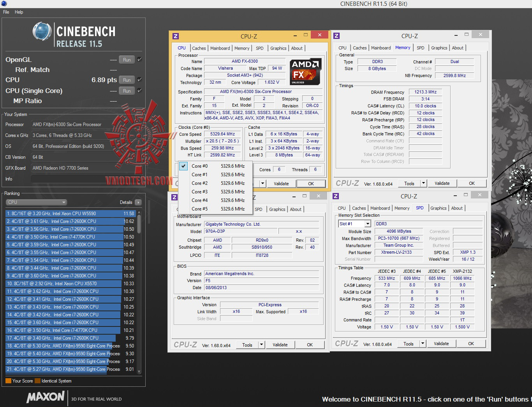The height and width of the screenshot is (407, 532).
Task: Click Validate in the Mainboard window
Action: 280,345
